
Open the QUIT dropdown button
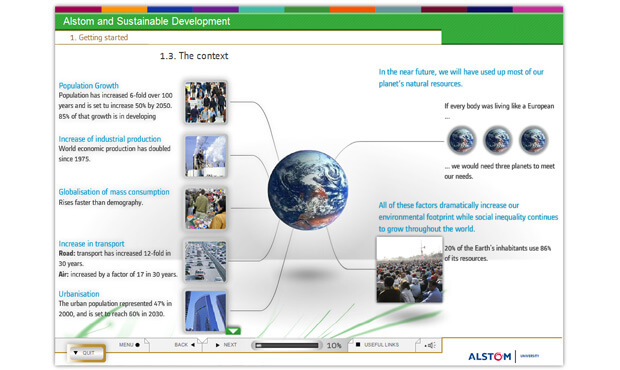(86, 353)
